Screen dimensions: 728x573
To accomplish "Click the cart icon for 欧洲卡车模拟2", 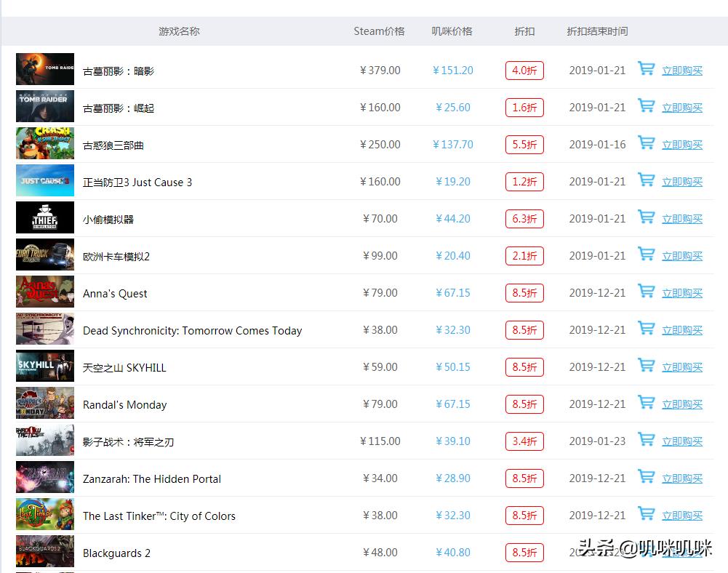I will [647, 255].
